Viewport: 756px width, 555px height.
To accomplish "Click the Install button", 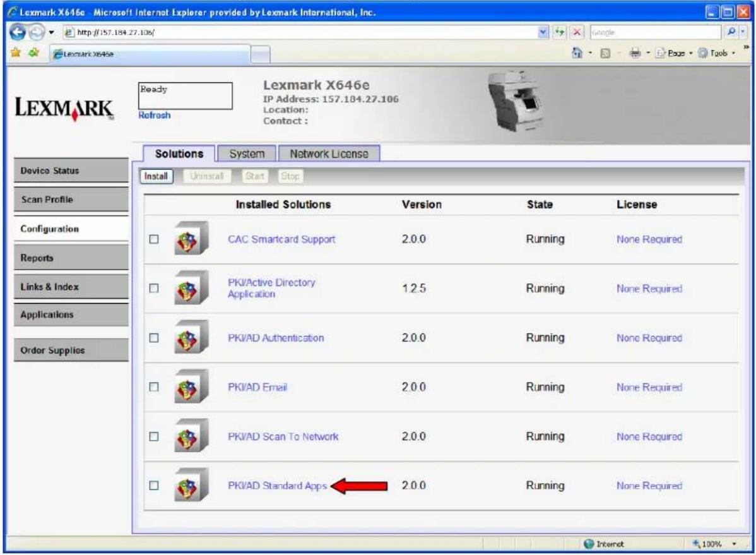I will click(x=157, y=176).
